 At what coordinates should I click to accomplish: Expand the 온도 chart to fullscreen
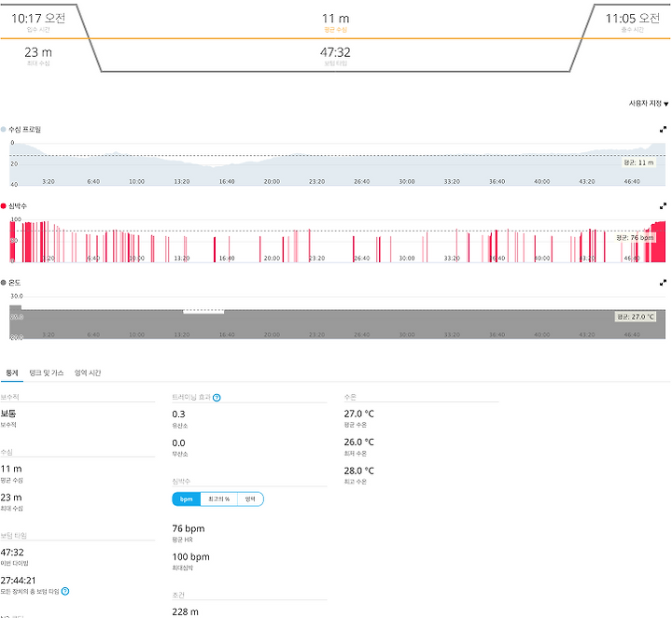(x=663, y=283)
